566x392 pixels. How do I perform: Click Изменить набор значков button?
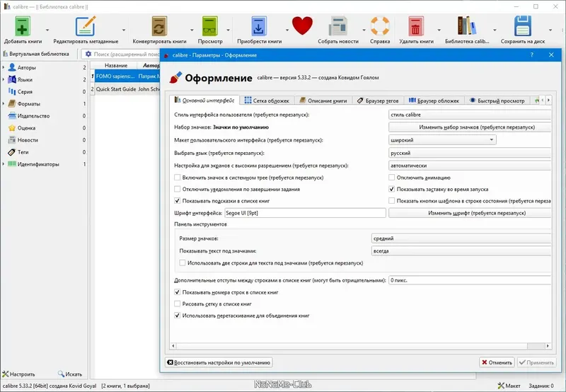[x=470, y=127]
